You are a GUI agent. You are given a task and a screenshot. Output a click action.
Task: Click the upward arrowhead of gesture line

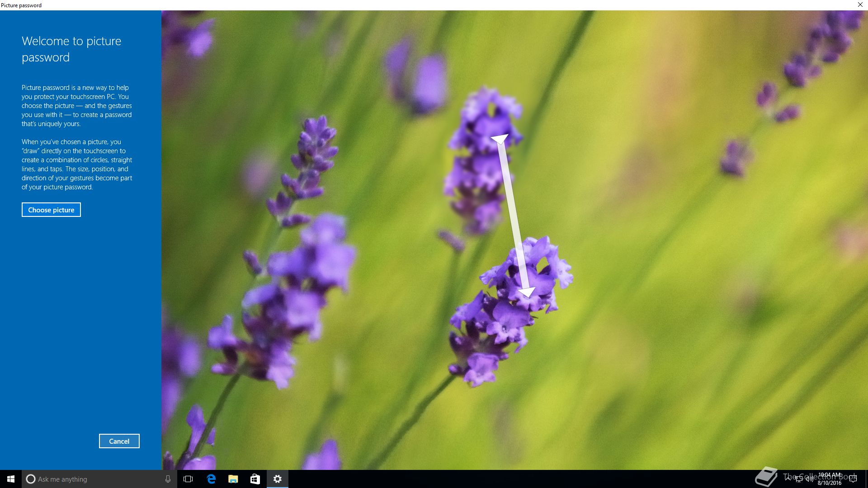pos(500,139)
